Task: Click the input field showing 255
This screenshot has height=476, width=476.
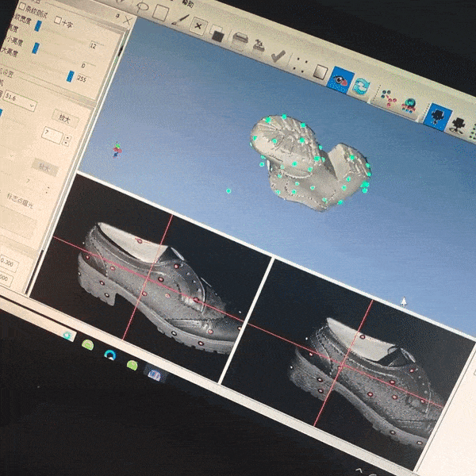Action: (x=83, y=79)
